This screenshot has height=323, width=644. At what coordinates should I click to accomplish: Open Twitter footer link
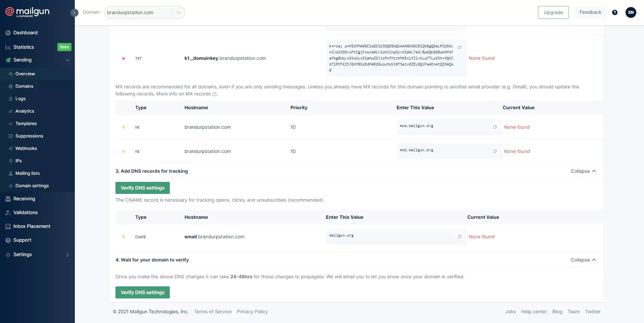coord(593,312)
